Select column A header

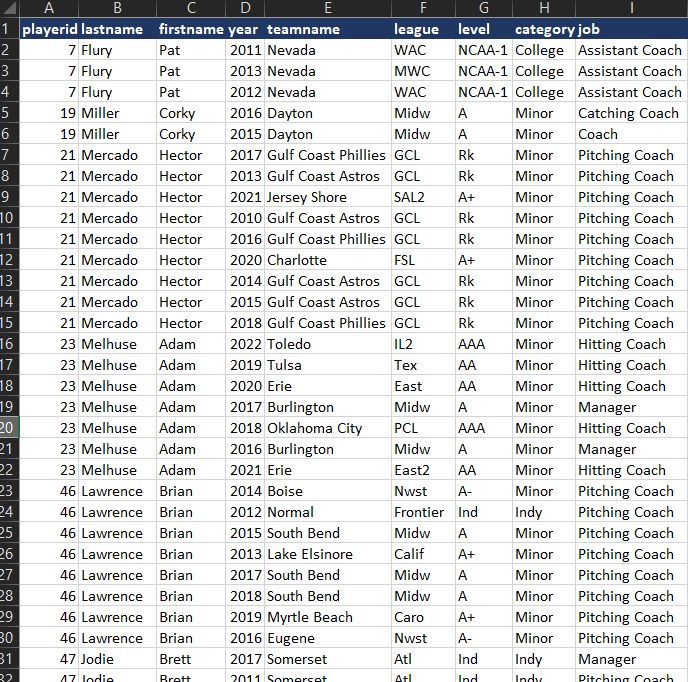point(48,8)
